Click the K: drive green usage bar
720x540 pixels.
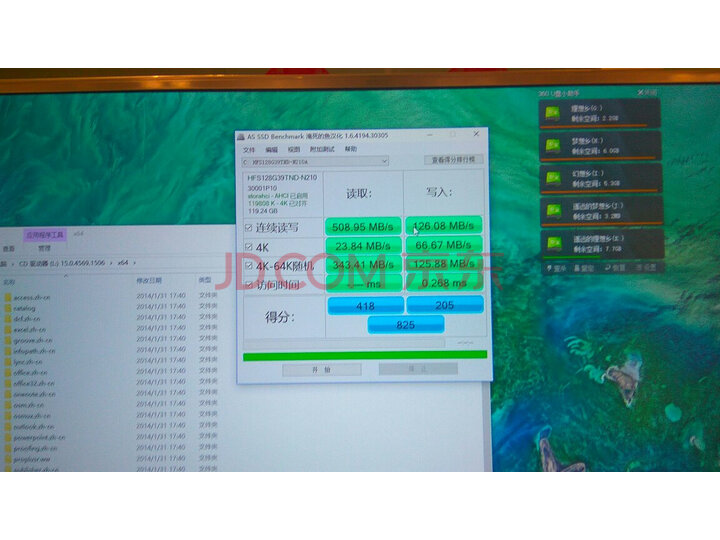[572, 257]
